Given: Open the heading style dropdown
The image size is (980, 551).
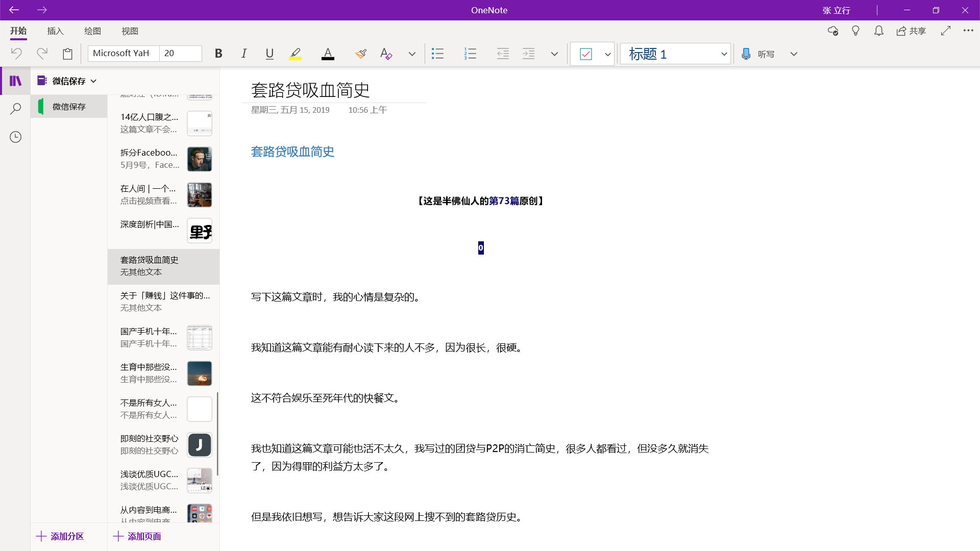Looking at the screenshot, I should [723, 54].
